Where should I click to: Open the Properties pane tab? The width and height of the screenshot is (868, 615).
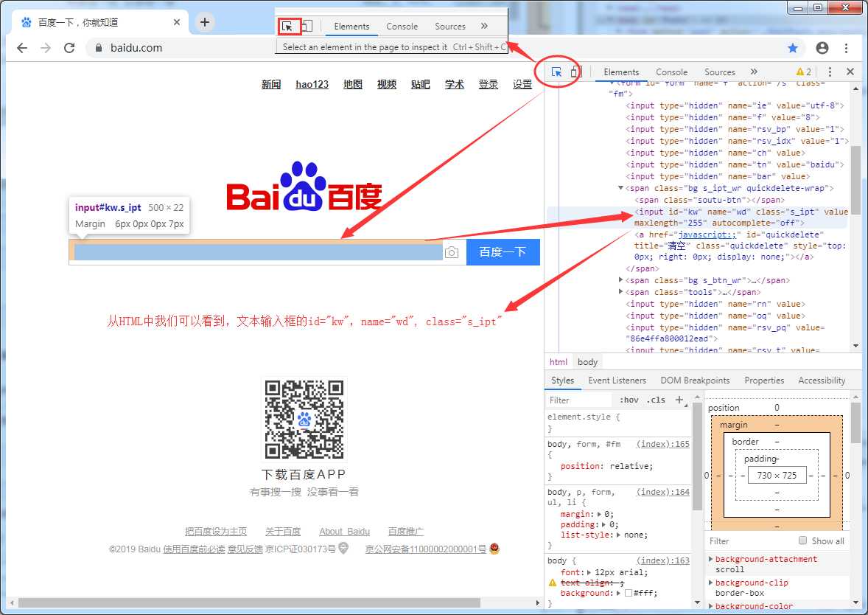tap(764, 381)
